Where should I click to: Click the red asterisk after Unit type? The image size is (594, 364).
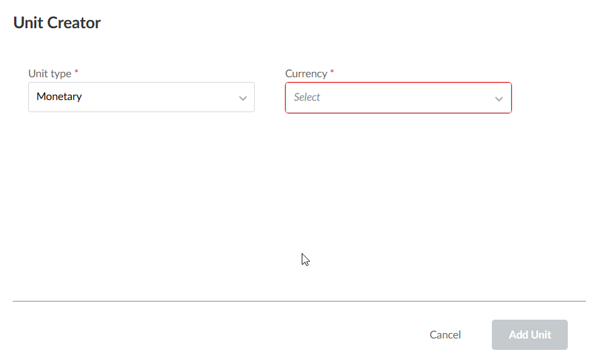pos(76,72)
